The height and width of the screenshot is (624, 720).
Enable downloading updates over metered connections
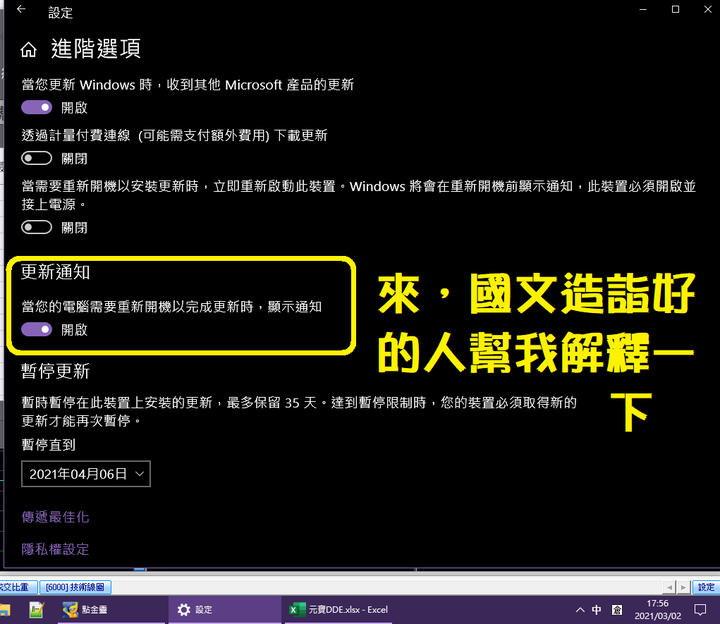click(x=37, y=158)
